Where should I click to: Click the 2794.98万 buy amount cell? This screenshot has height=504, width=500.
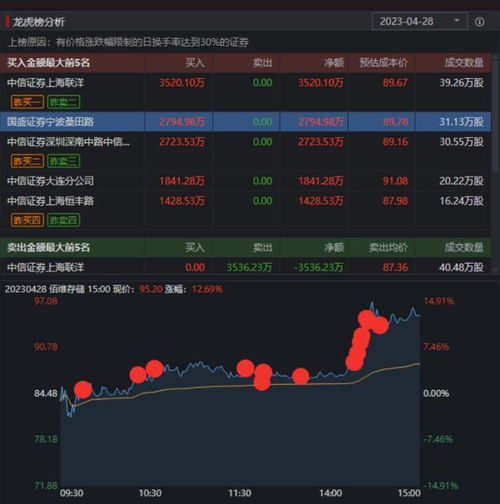tap(182, 122)
